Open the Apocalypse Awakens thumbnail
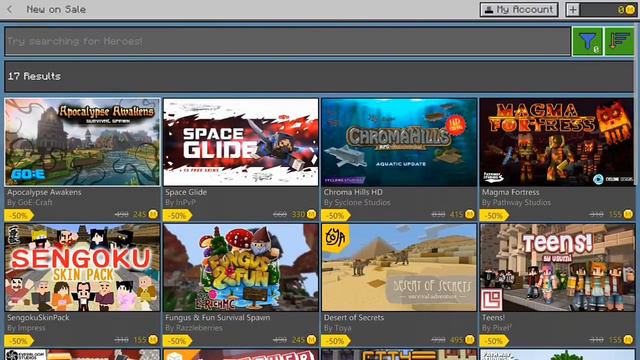The image size is (640, 360). tap(82, 142)
